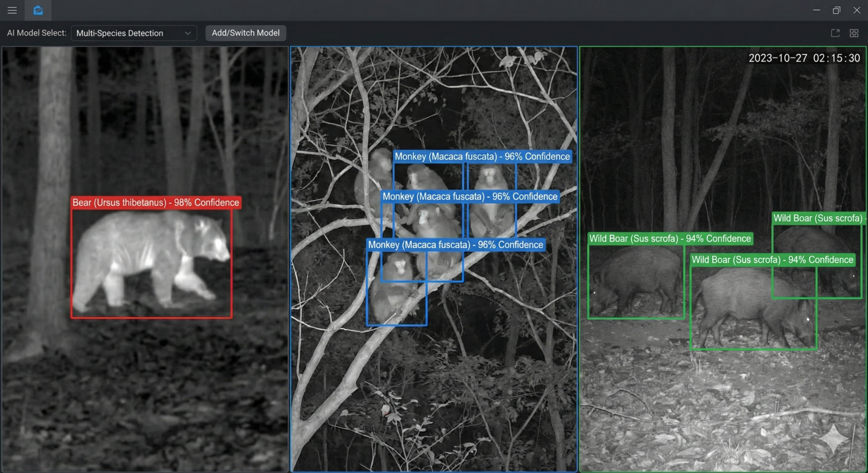Click the Add/Switch Model button
Screen dimensions: 868x473
245,33
